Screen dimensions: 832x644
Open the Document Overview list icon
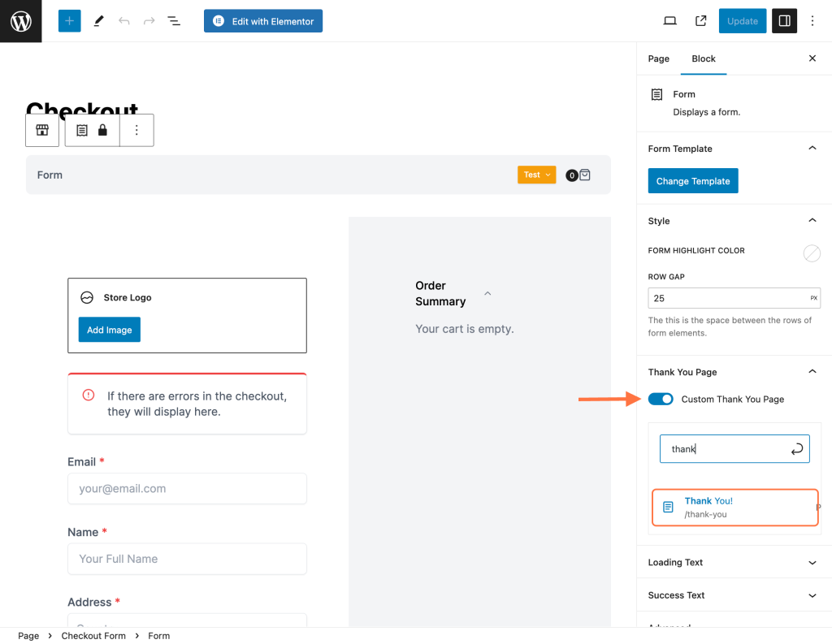tap(174, 21)
